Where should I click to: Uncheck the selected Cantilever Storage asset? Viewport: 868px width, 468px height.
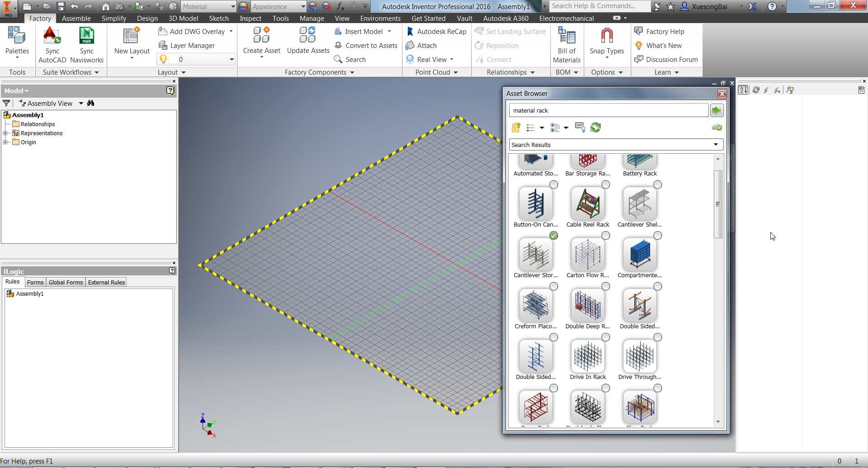pos(554,235)
